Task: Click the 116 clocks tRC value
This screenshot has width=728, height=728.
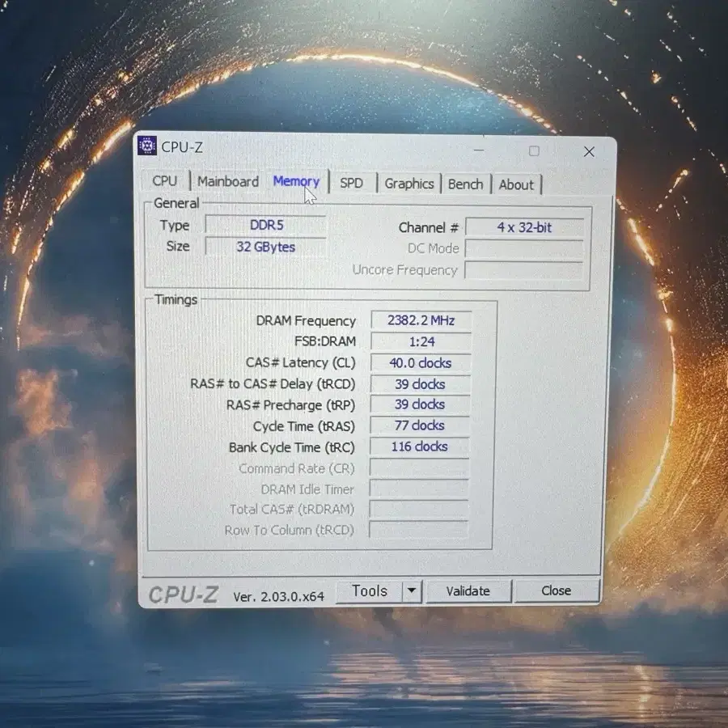Action: [x=419, y=447]
